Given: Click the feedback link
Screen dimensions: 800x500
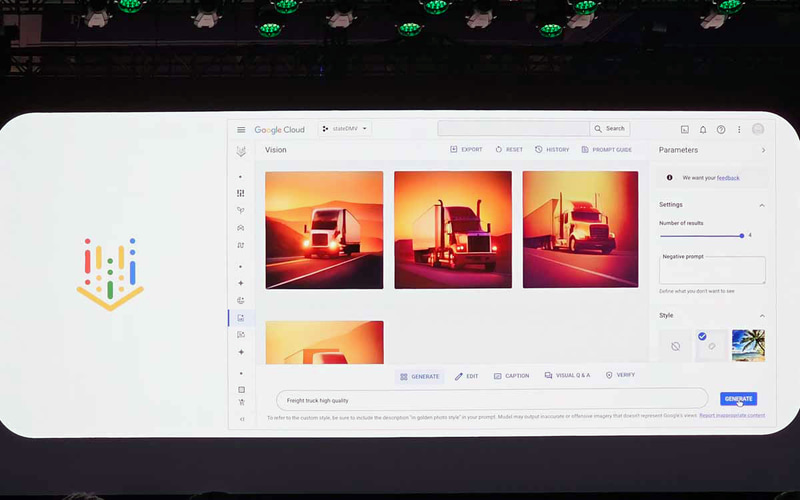Looking at the screenshot, I should (x=728, y=178).
